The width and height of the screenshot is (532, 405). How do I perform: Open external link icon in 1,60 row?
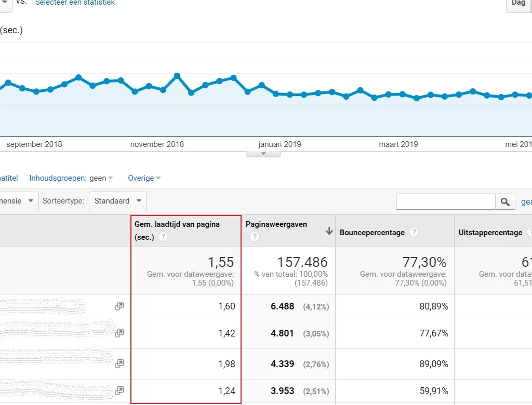click(x=119, y=306)
